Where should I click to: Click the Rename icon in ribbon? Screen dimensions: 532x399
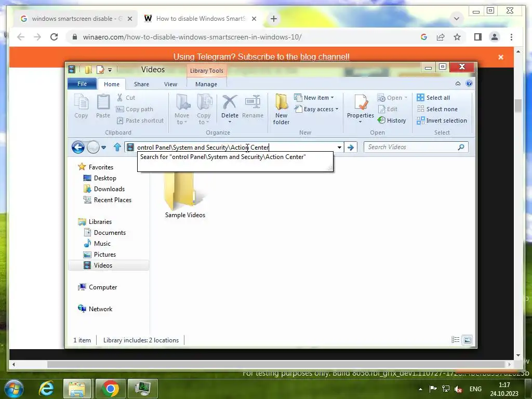(x=253, y=106)
